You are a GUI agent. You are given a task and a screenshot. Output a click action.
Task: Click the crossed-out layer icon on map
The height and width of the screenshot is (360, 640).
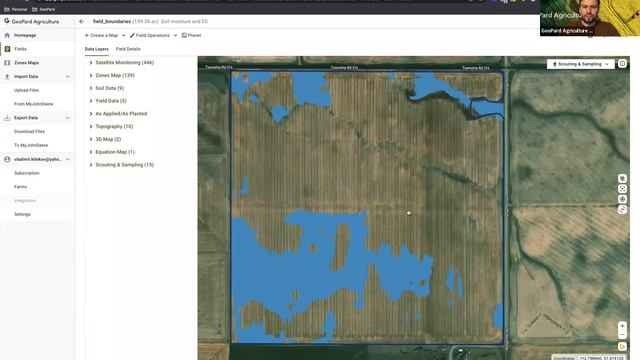coord(622,178)
